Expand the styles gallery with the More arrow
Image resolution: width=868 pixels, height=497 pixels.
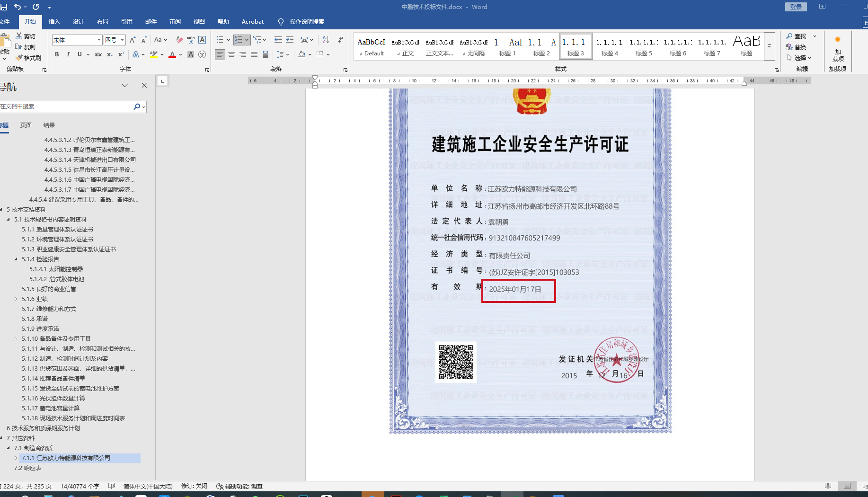point(770,46)
